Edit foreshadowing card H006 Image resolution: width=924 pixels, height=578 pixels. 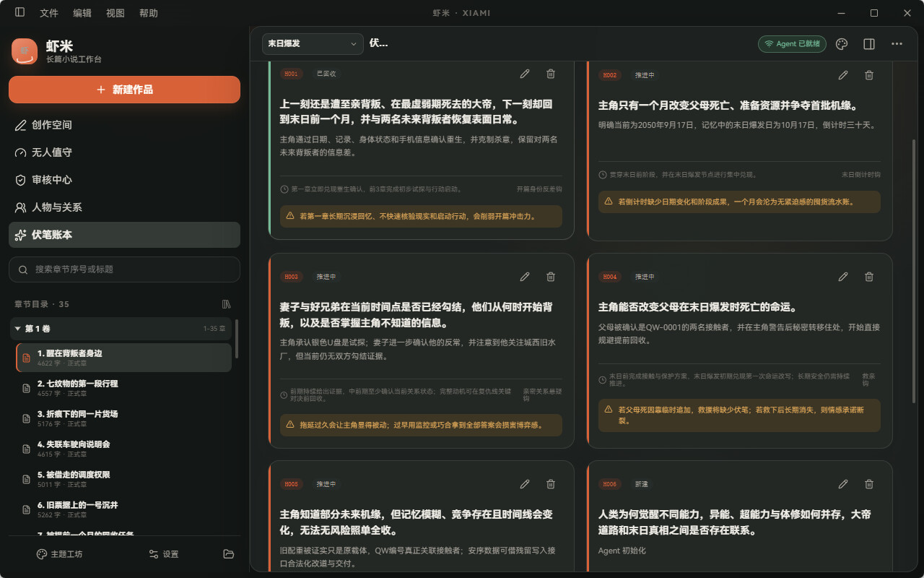point(843,484)
